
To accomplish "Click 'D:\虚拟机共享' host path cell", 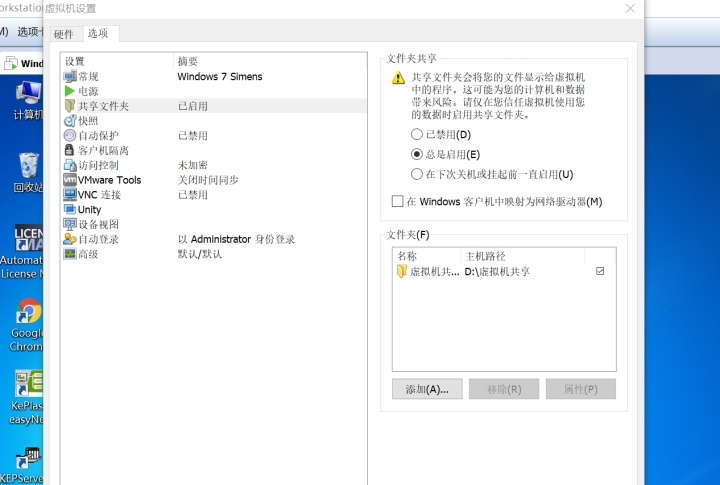I will pyautogui.click(x=497, y=271).
